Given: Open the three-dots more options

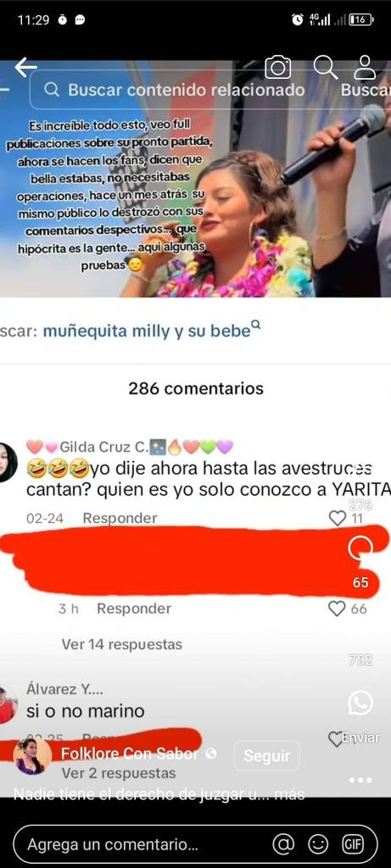Looking at the screenshot, I should [360, 780].
